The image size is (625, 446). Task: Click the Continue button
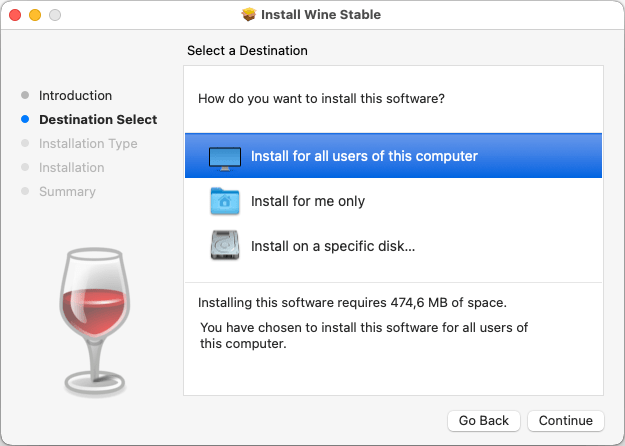[x=566, y=420]
